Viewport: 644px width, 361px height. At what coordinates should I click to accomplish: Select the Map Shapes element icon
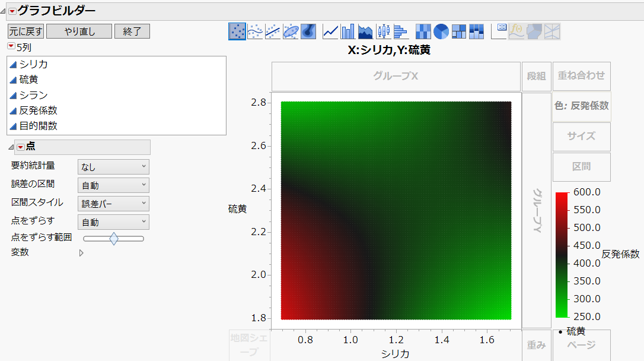click(534, 31)
